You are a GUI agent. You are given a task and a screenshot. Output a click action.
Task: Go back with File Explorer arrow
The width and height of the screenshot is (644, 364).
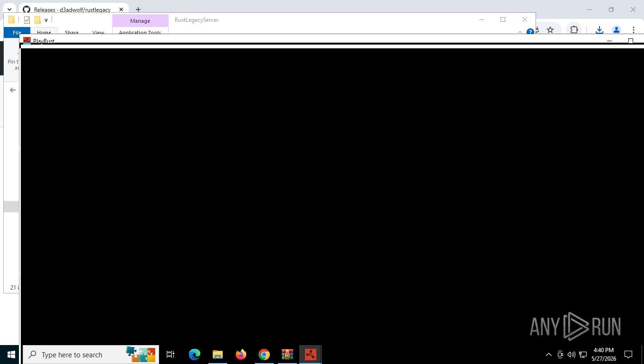click(13, 90)
